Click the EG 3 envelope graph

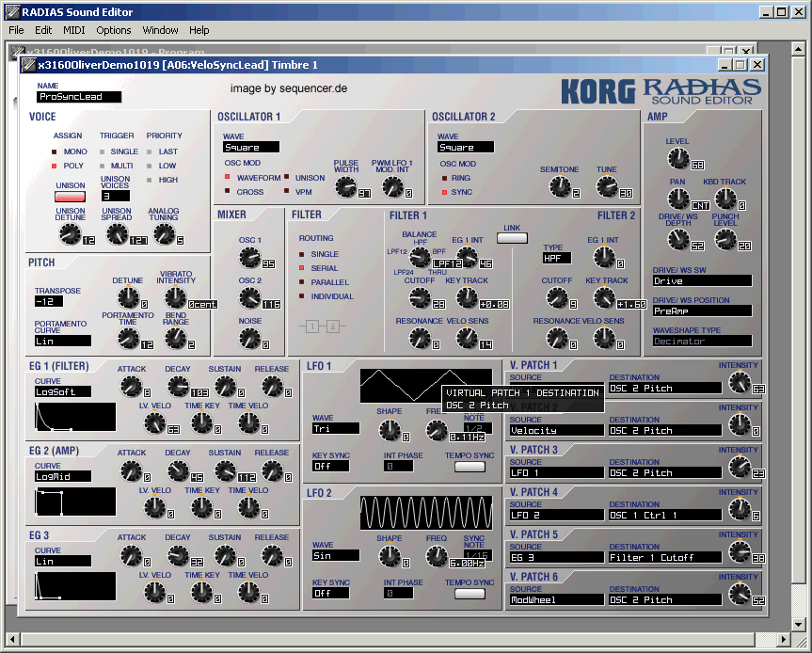[75, 587]
